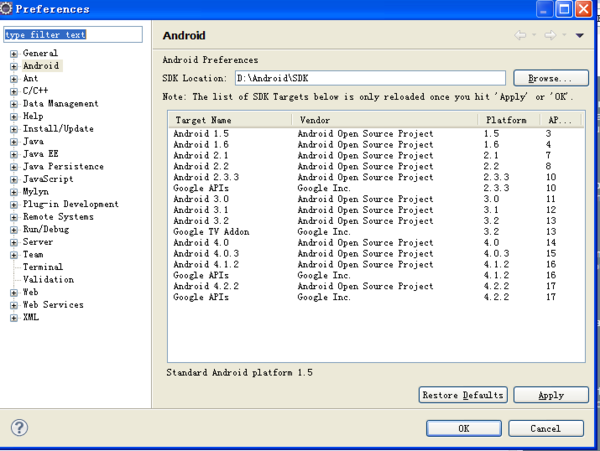Select the Google TV Addon row
Screen dimensions: 600x451
376,231
